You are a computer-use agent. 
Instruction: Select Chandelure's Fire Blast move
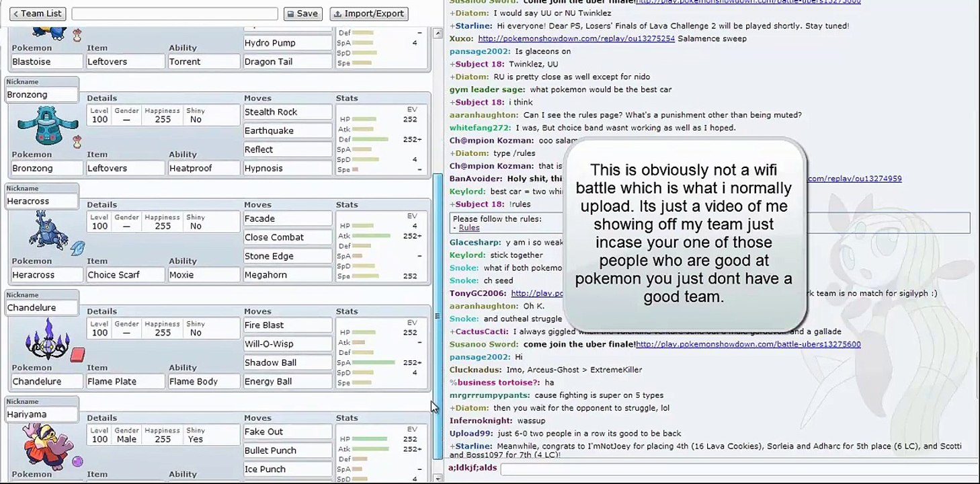click(x=288, y=325)
